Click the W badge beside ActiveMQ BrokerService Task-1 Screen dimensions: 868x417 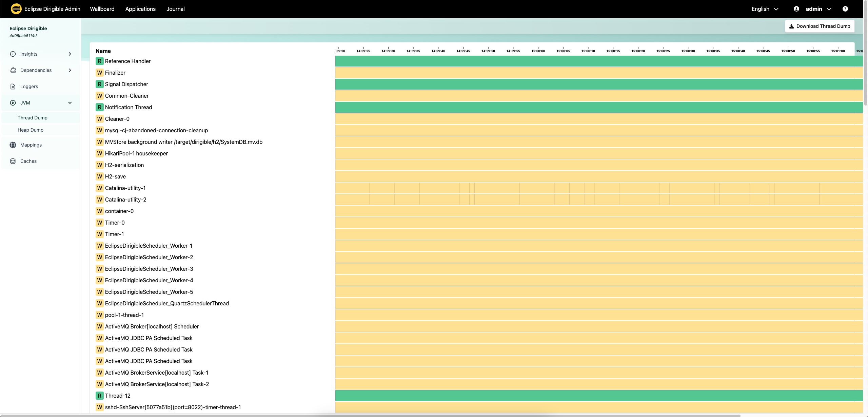[x=99, y=373]
